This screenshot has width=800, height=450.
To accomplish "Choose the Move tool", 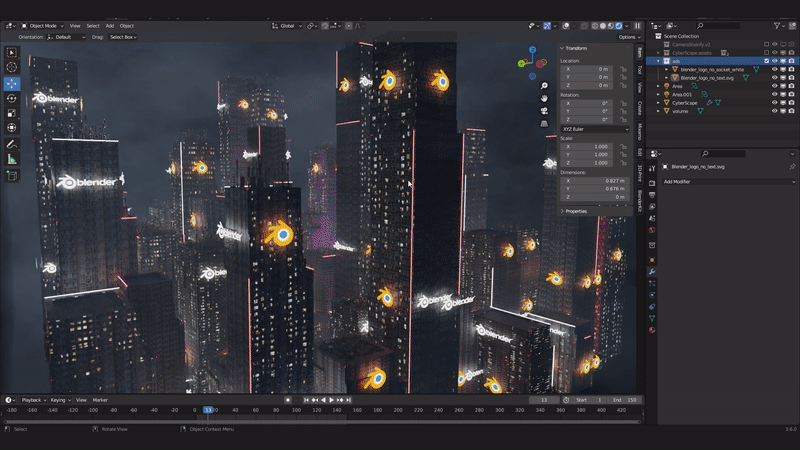I will (12, 83).
